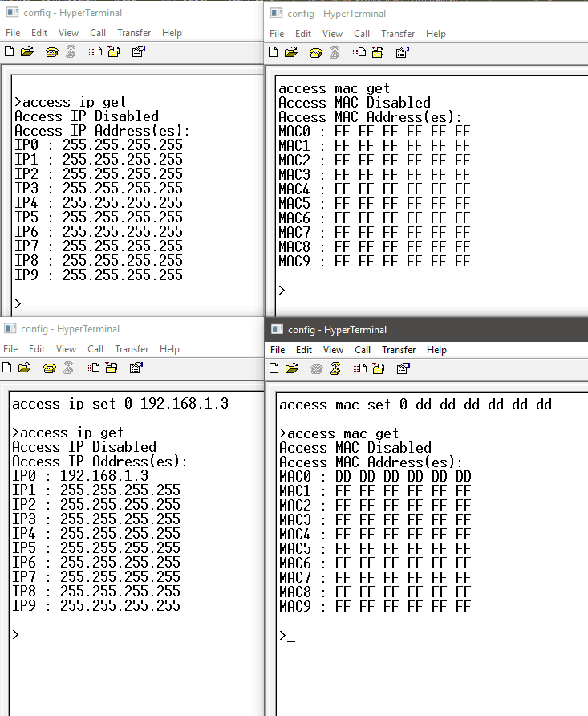Click Open folder icon in the active bottom-right window

click(293, 369)
